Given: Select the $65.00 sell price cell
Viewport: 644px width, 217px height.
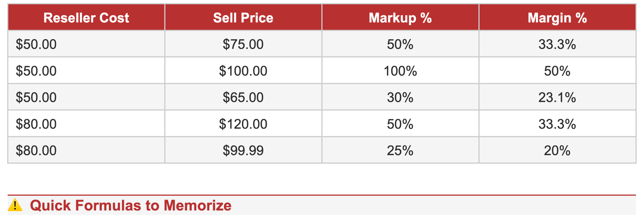Looking at the screenshot, I should (243, 97).
